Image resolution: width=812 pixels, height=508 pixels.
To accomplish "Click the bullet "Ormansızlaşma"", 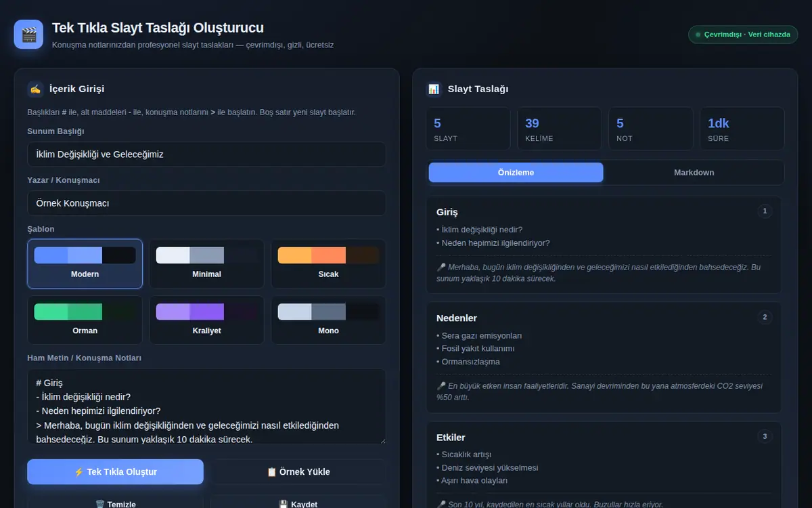I will (x=468, y=361).
